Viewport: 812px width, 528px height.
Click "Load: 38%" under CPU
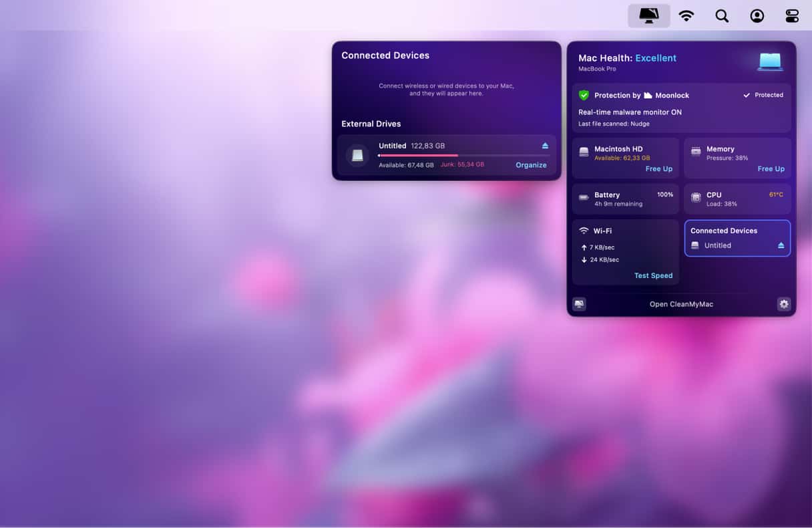click(722, 204)
